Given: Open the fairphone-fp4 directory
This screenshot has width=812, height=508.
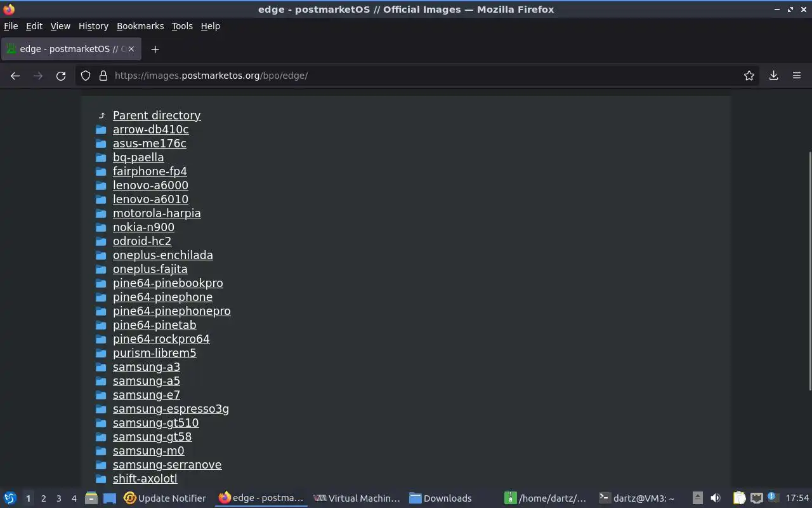Looking at the screenshot, I should click(150, 171).
